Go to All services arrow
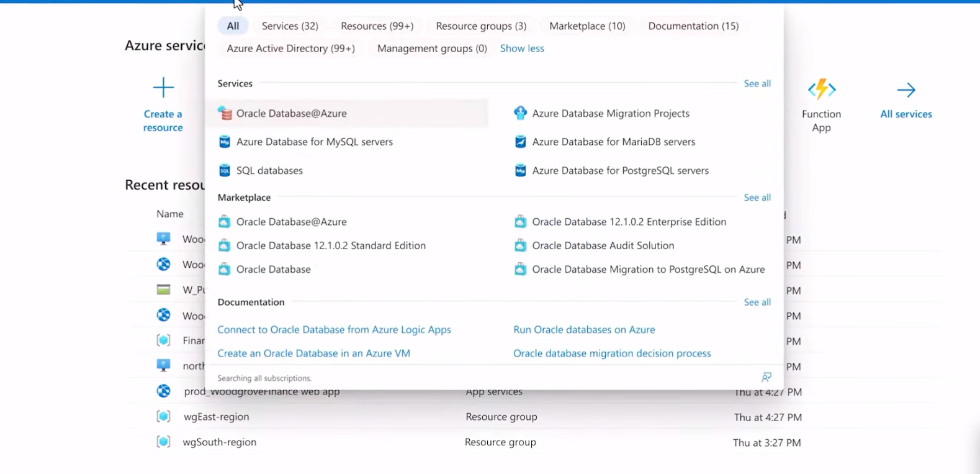 click(906, 90)
